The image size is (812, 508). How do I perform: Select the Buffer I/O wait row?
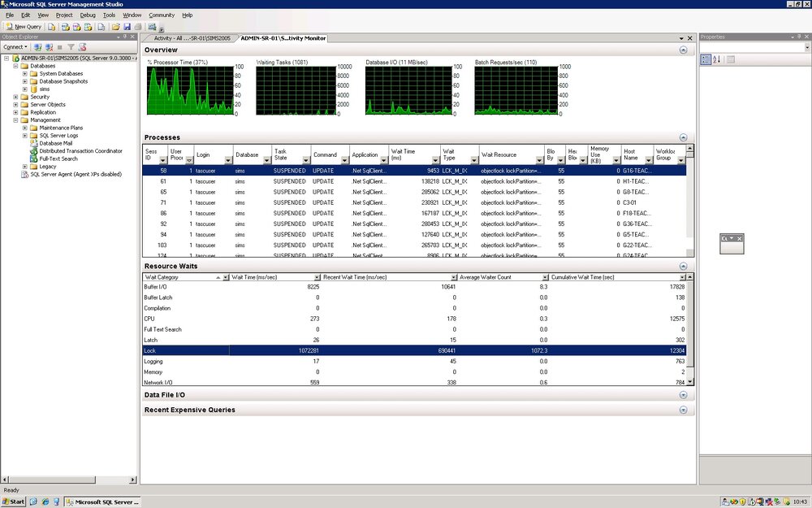[414, 287]
